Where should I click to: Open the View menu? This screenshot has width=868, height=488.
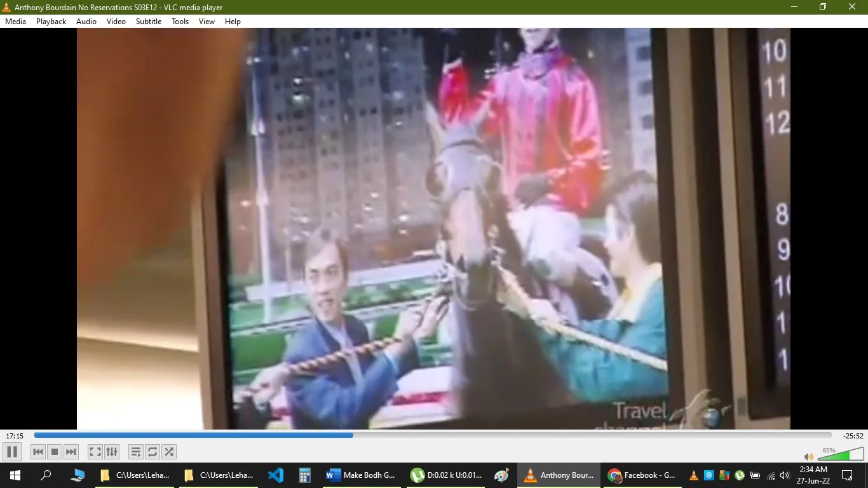pos(207,22)
